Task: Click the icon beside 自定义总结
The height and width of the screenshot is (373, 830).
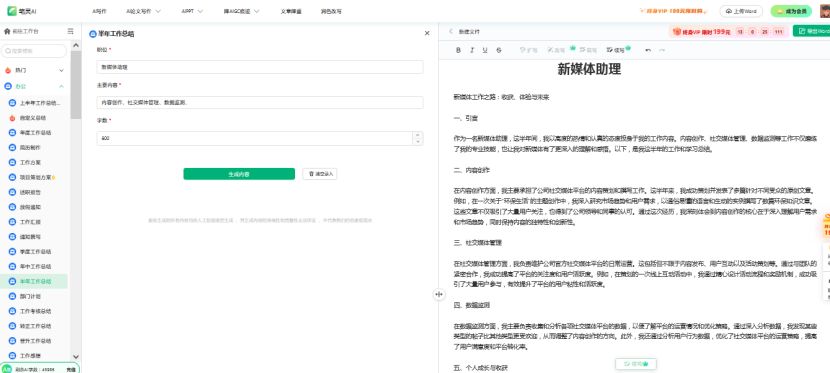Action: [12, 118]
